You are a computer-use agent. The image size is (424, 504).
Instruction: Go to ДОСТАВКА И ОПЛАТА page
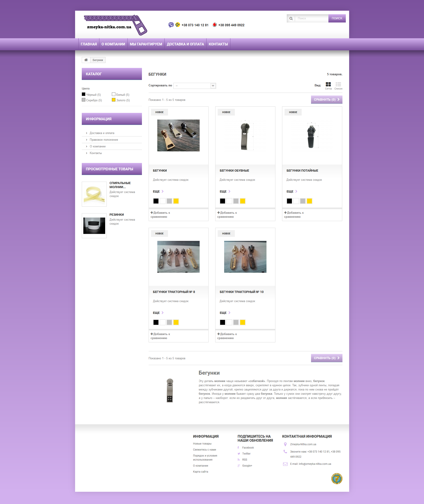(185, 44)
